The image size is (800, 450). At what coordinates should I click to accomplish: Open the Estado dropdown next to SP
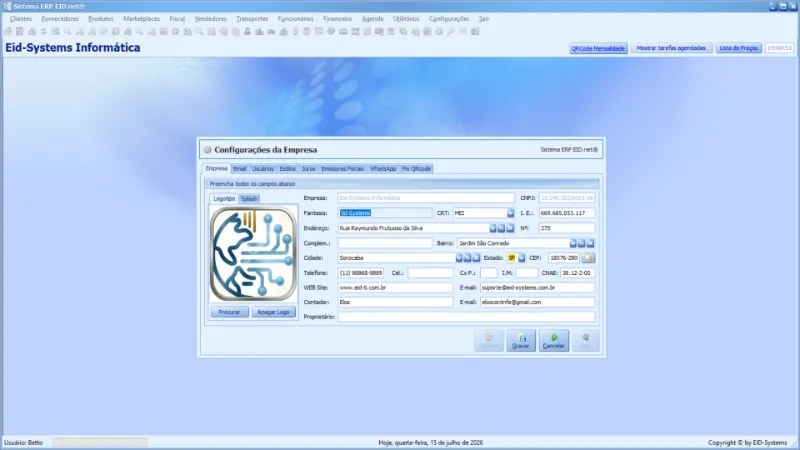coord(521,258)
